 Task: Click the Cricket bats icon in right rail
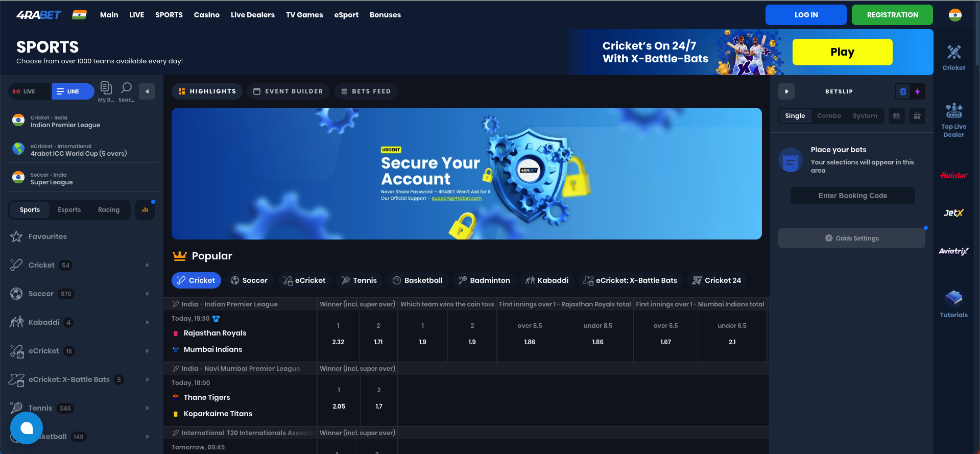[x=953, y=53]
